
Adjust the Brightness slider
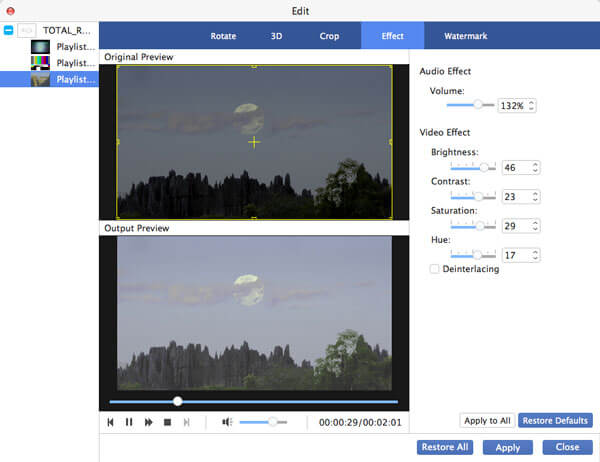point(473,167)
